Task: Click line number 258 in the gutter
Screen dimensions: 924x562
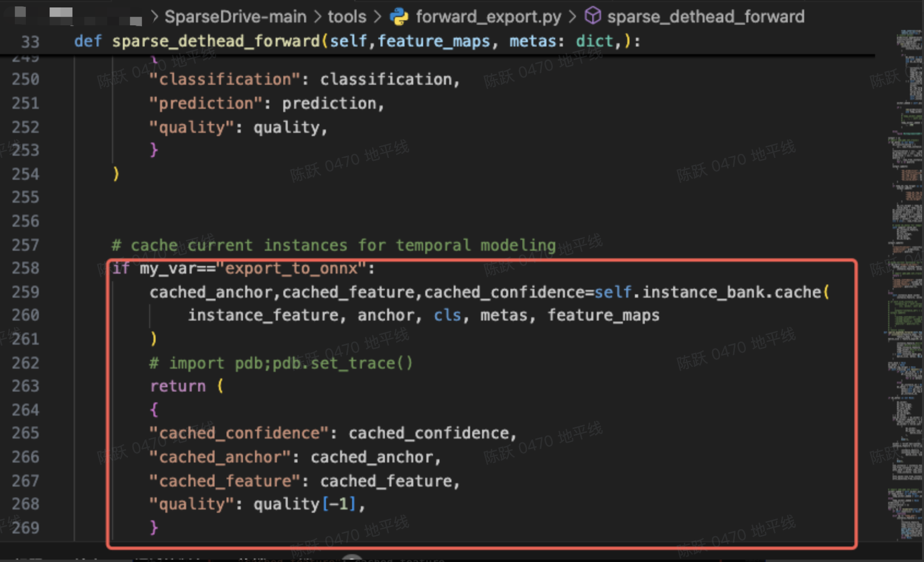Action: (x=25, y=269)
